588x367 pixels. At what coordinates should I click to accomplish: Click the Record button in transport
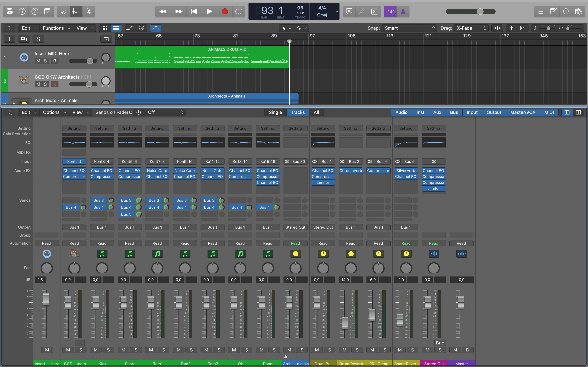point(225,11)
